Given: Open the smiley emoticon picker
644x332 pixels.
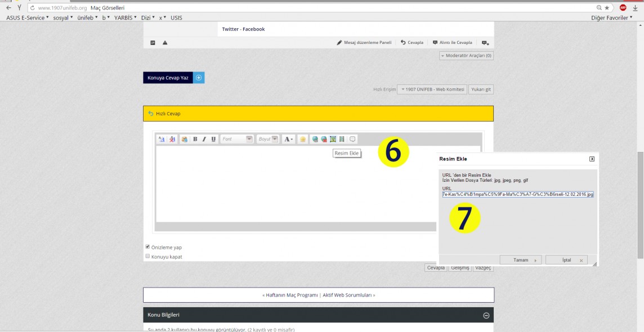Looking at the screenshot, I should pyautogui.click(x=303, y=139).
